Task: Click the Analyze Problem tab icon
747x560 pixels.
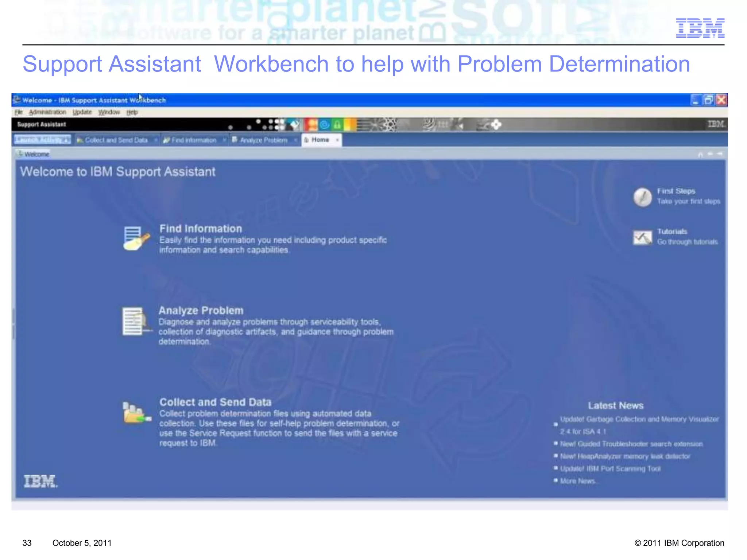Action: click(235, 140)
